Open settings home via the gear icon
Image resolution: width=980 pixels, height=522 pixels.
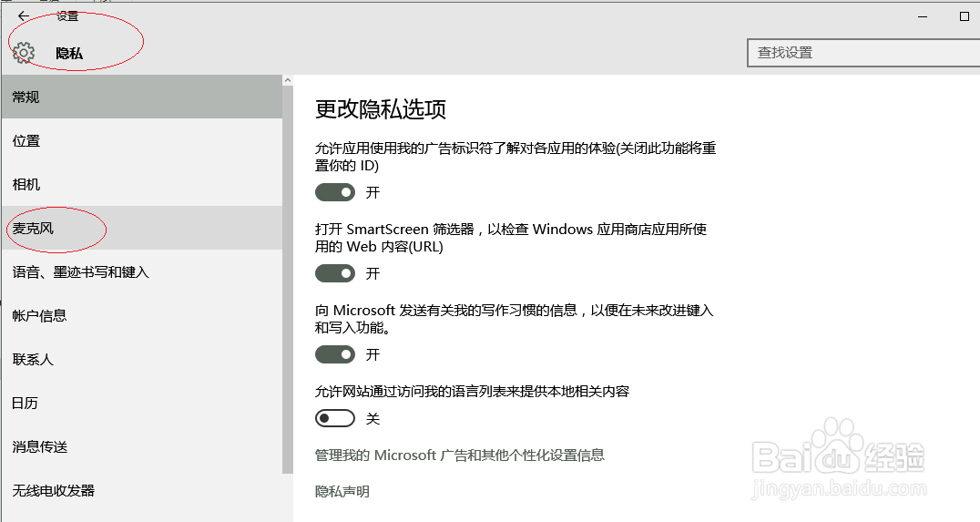pyautogui.click(x=24, y=53)
